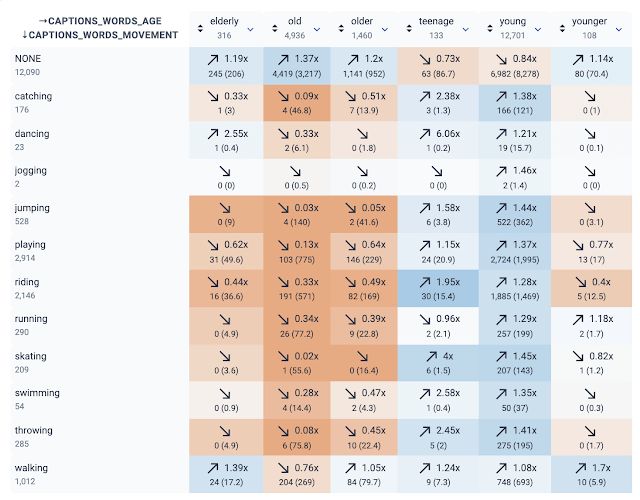The width and height of the screenshot is (640, 500).
Task: Click sort arrows beside elderly column
Action: coord(200,29)
